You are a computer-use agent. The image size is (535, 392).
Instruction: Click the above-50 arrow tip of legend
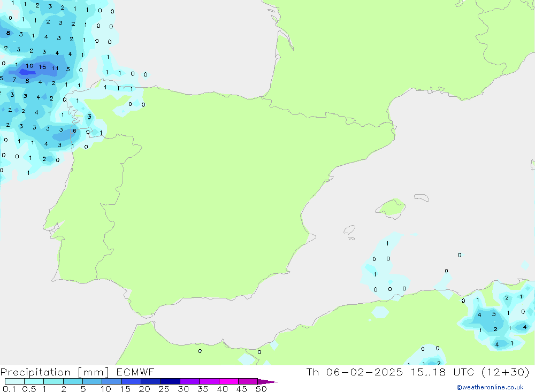coord(267,382)
